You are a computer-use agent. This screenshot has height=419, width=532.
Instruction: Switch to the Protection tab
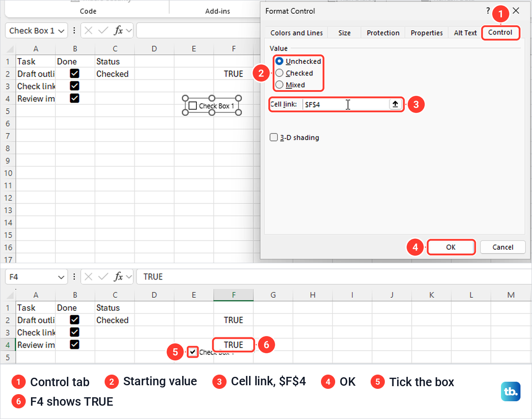coord(383,33)
